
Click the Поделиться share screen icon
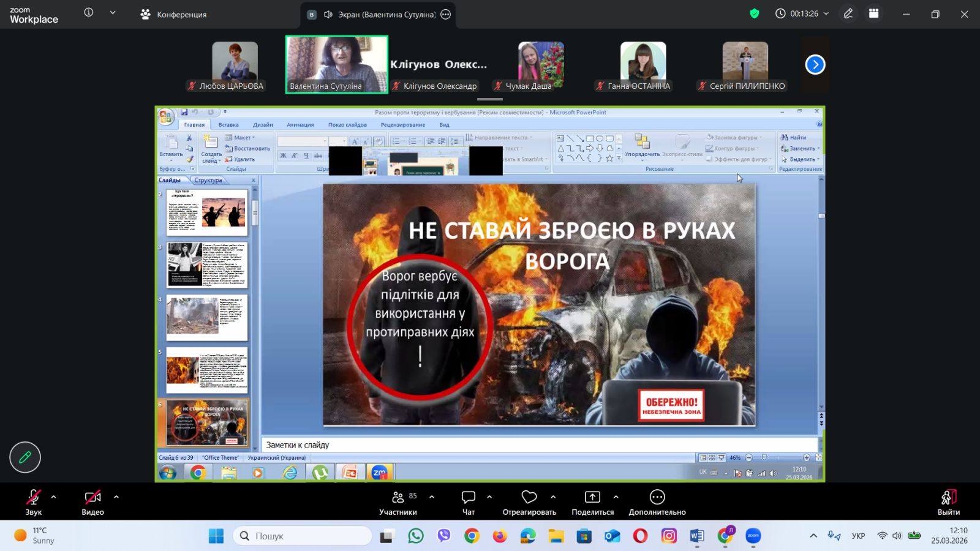point(592,498)
